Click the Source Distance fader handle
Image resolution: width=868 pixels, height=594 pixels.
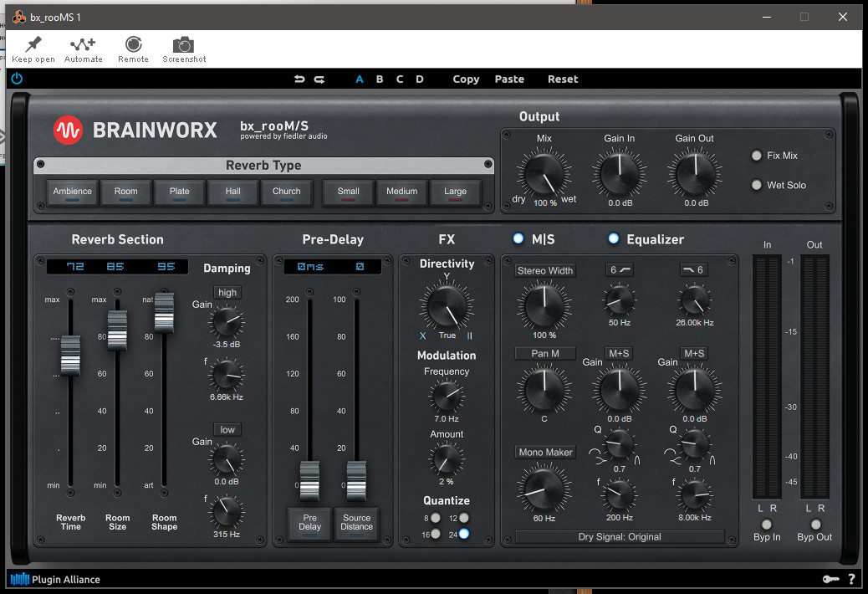(356, 481)
